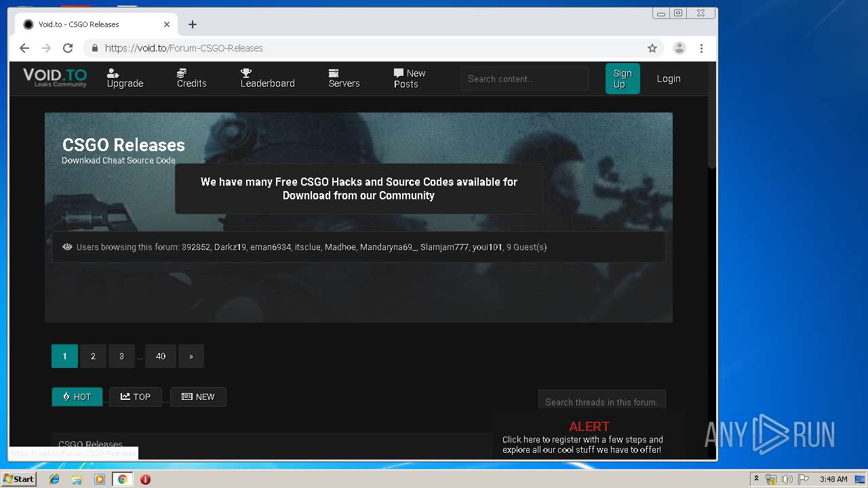Click the Chrome taskbar icon

tap(122, 479)
